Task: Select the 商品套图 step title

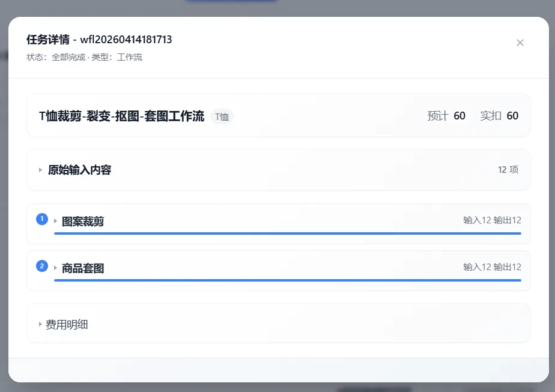Action: pyautogui.click(x=83, y=268)
